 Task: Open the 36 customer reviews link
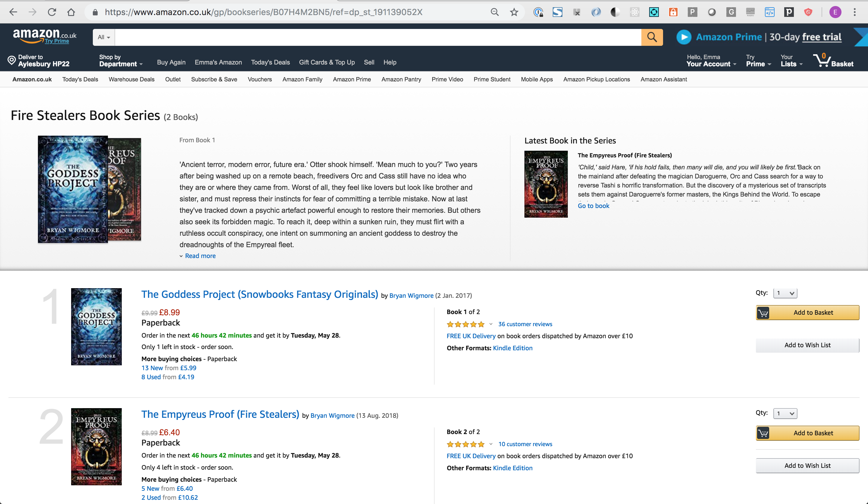[x=525, y=324]
